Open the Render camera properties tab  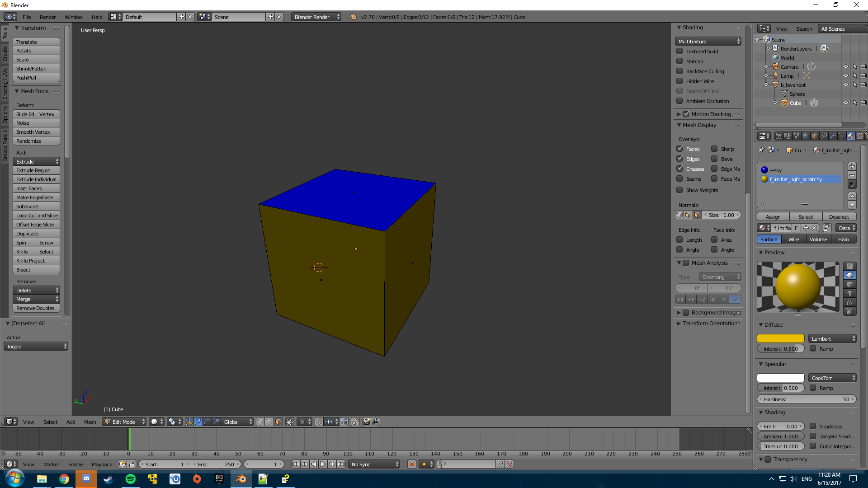point(778,136)
